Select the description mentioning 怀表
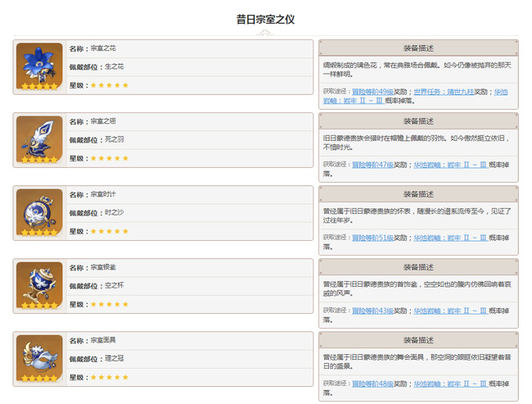 coord(417,216)
